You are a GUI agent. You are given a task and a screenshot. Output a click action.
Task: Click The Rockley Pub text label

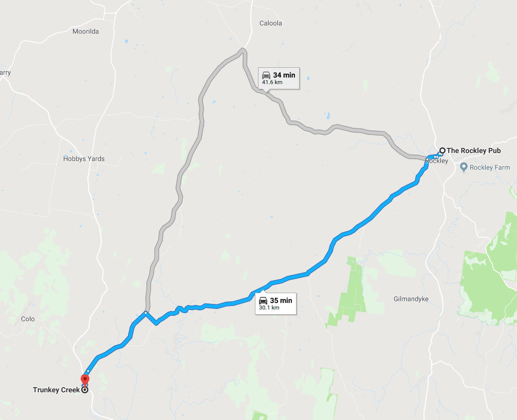(x=473, y=150)
